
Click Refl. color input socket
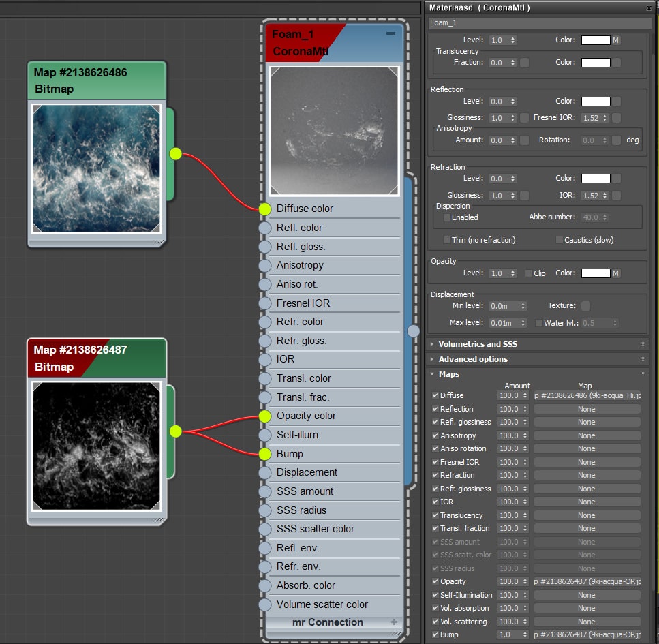point(265,228)
